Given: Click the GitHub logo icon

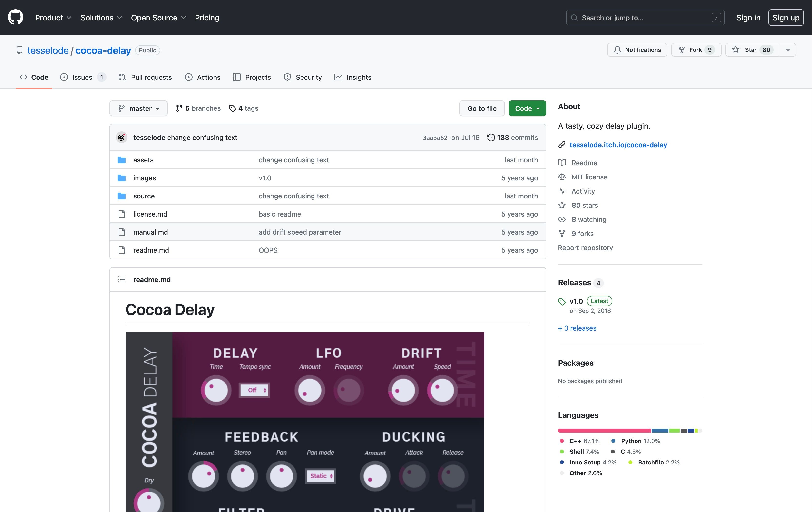Looking at the screenshot, I should pos(15,17).
